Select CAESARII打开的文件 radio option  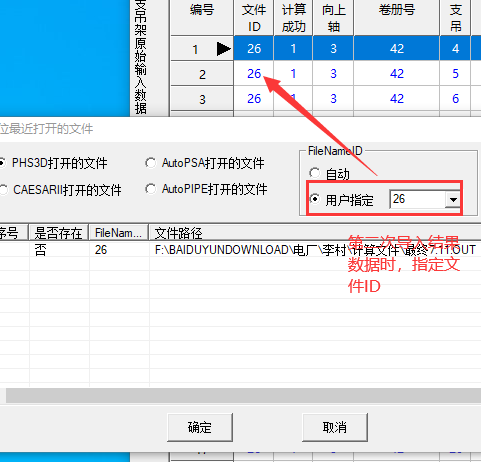click(x=60, y=190)
